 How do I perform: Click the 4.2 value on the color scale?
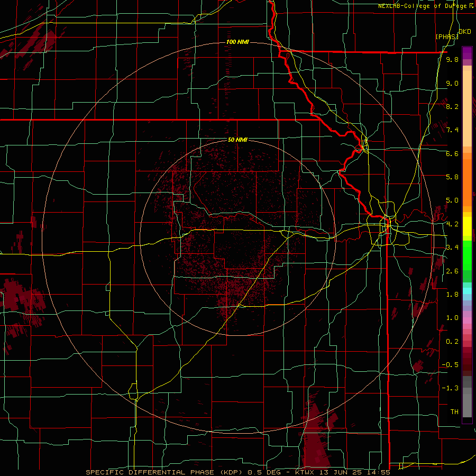click(x=452, y=224)
